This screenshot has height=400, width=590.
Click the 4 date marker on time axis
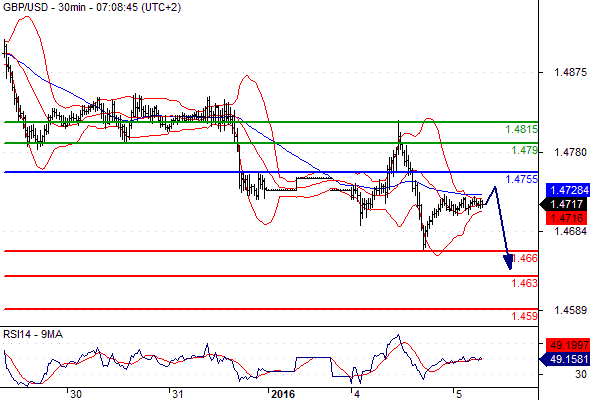(x=357, y=394)
